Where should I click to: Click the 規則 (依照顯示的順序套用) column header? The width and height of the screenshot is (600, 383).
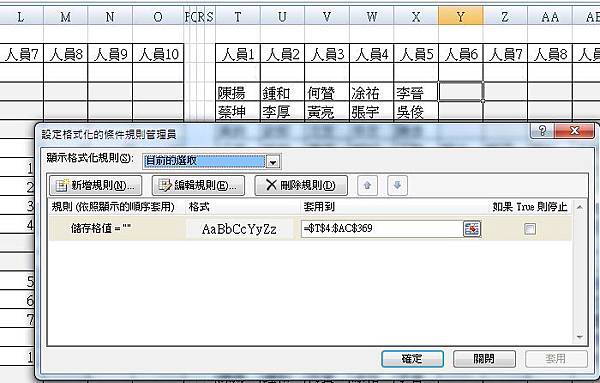click(x=113, y=207)
